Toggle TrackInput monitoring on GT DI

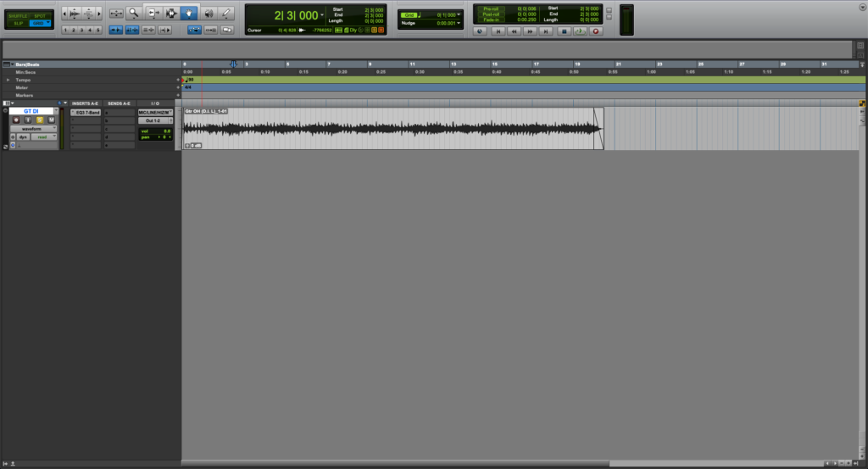point(28,120)
